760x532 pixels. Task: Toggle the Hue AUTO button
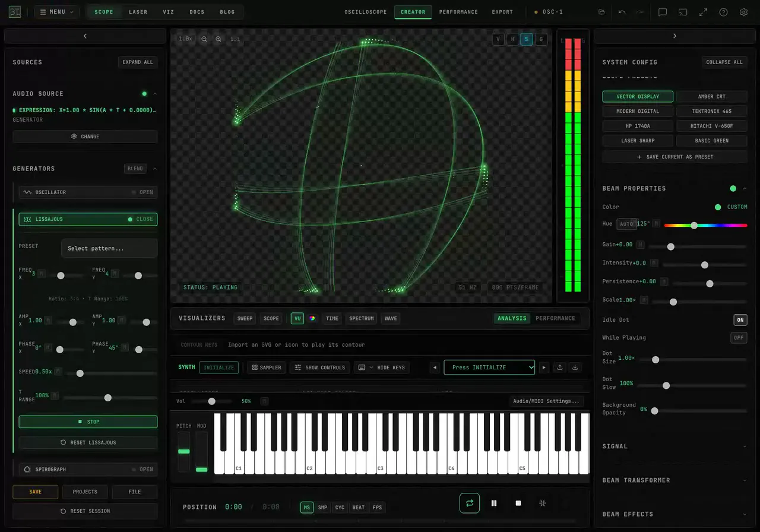click(626, 224)
